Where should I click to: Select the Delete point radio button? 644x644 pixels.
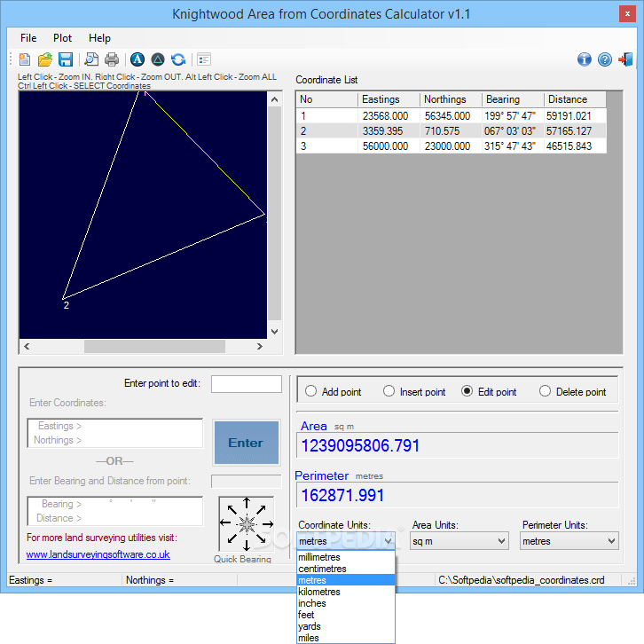545,391
